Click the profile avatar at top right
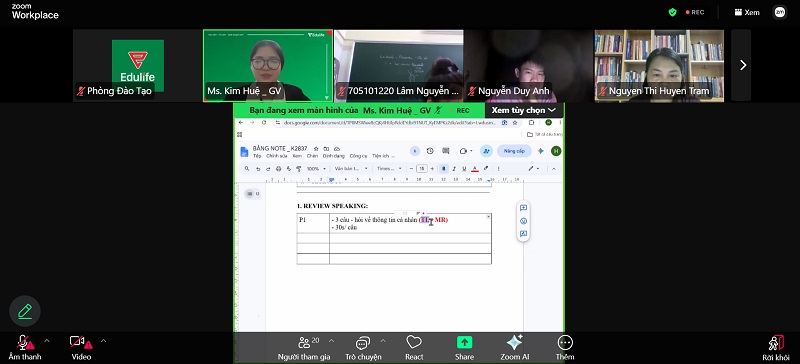 point(780,12)
